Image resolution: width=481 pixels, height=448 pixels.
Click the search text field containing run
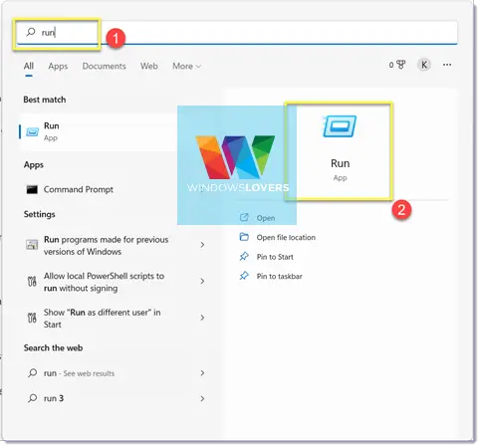point(237,32)
